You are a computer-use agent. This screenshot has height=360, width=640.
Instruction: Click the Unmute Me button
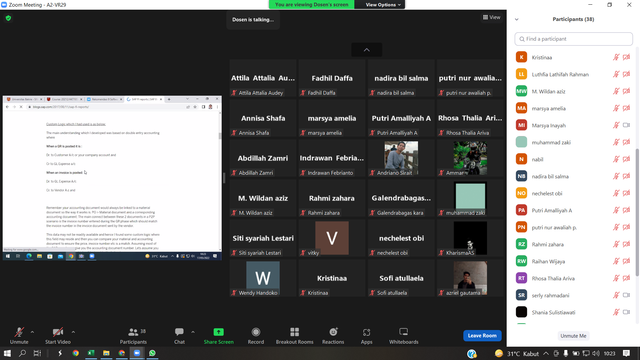[573, 336]
